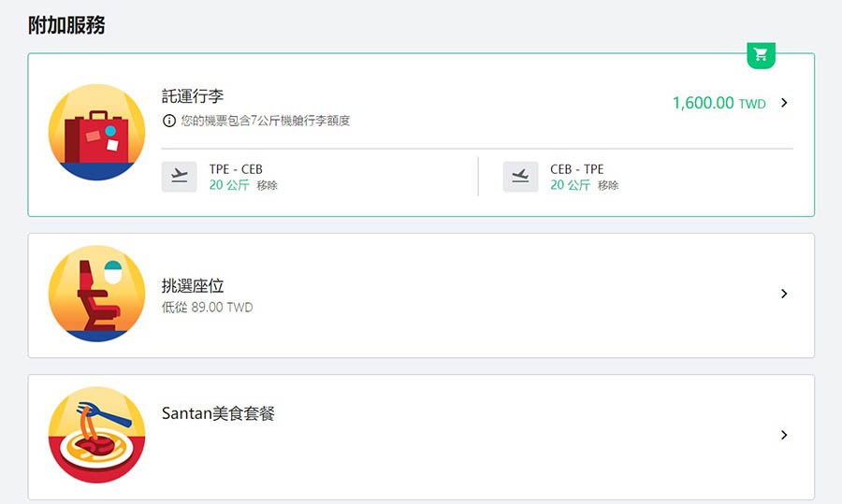
Task: Expand the Santan美食套餐 meal arrow
Action: [784, 435]
